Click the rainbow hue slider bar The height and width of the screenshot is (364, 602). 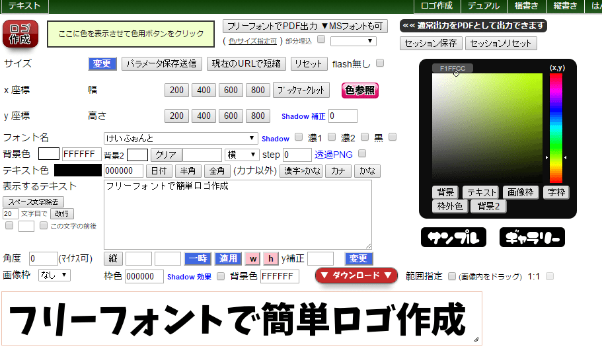click(x=556, y=126)
